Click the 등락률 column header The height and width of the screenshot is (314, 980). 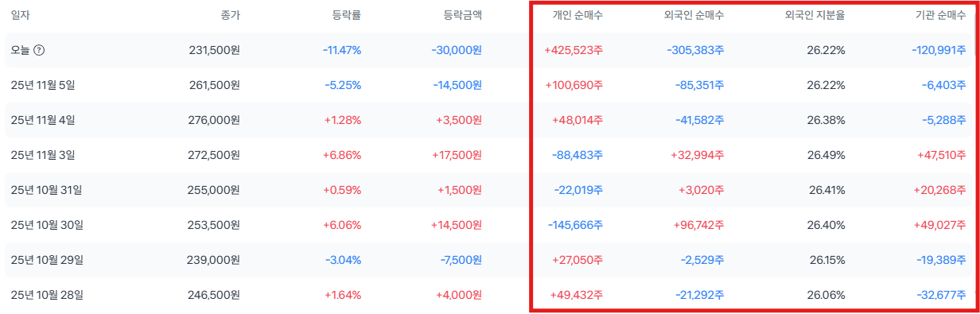coord(347,14)
